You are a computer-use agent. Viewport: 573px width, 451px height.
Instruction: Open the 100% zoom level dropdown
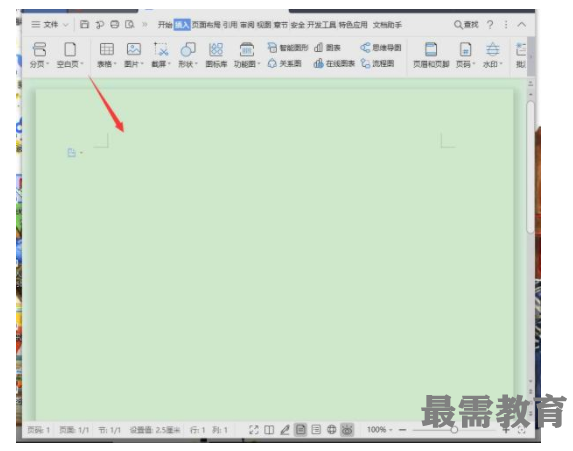point(379,430)
